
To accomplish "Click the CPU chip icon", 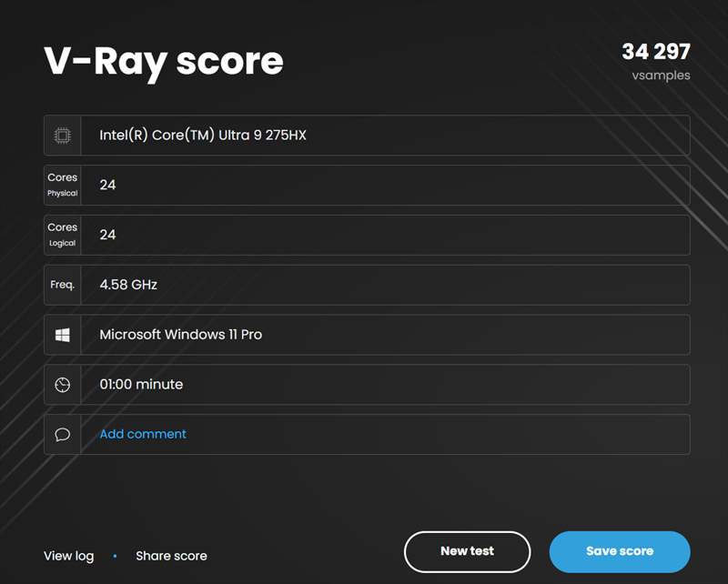I will [62, 136].
